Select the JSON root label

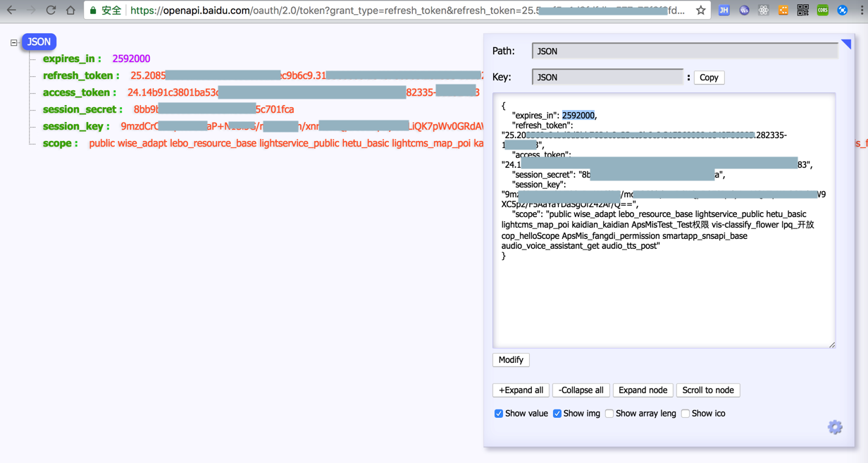39,42
